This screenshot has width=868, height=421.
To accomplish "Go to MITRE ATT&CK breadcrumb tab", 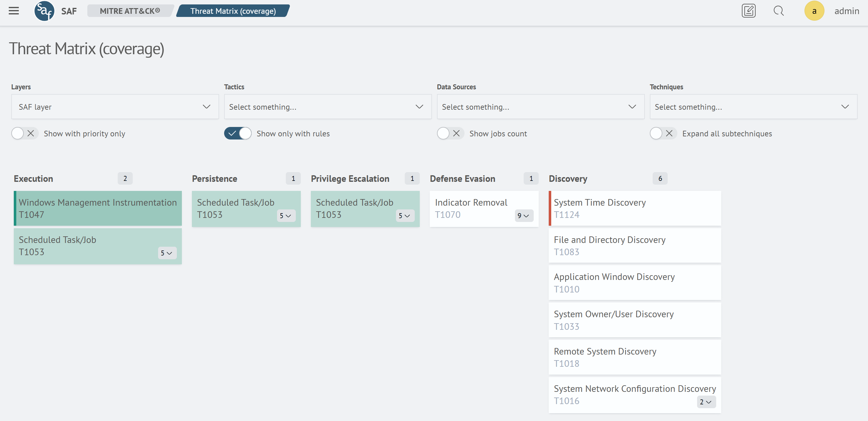I will (x=130, y=11).
